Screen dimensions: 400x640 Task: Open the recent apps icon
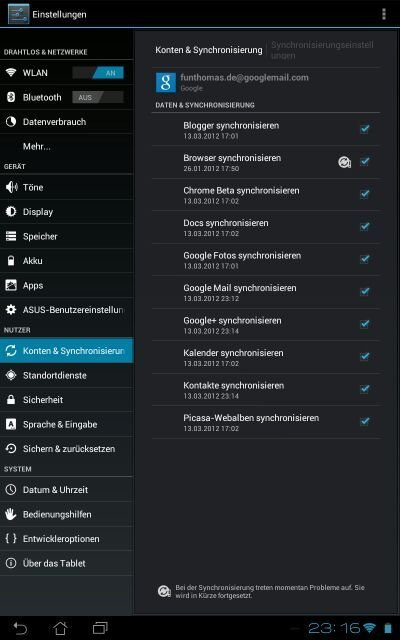pos(100,627)
